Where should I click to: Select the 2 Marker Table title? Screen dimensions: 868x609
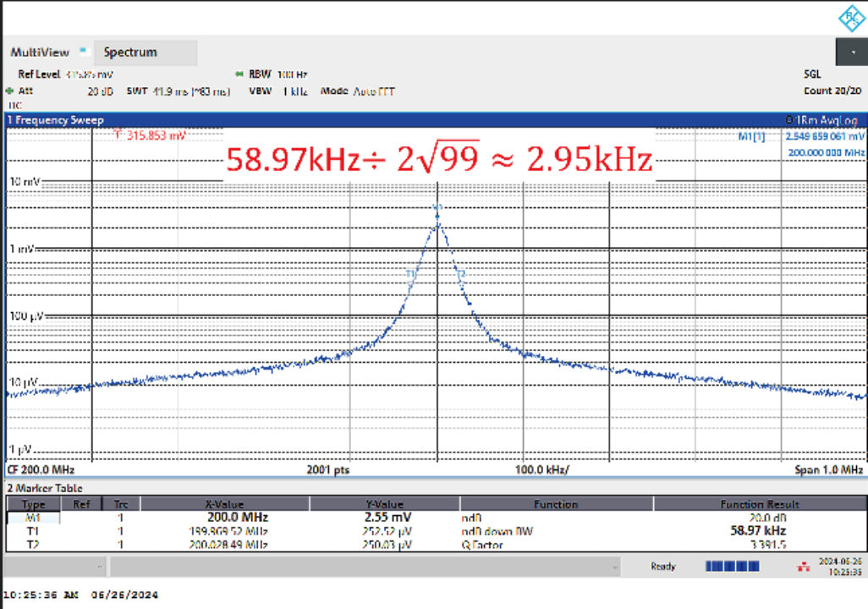[x=45, y=488]
